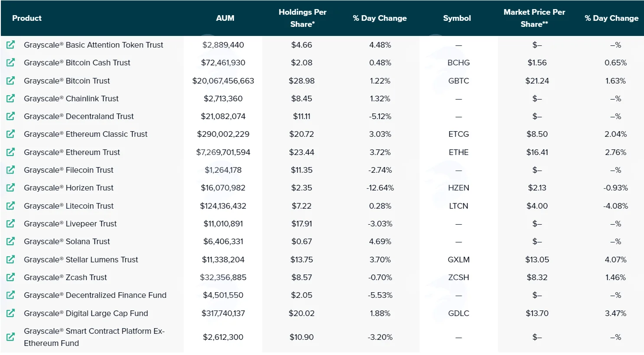The width and height of the screenshot is (644, 355).
Task: Click the Market Price Per Share header
Action: [x=534, y=18]
